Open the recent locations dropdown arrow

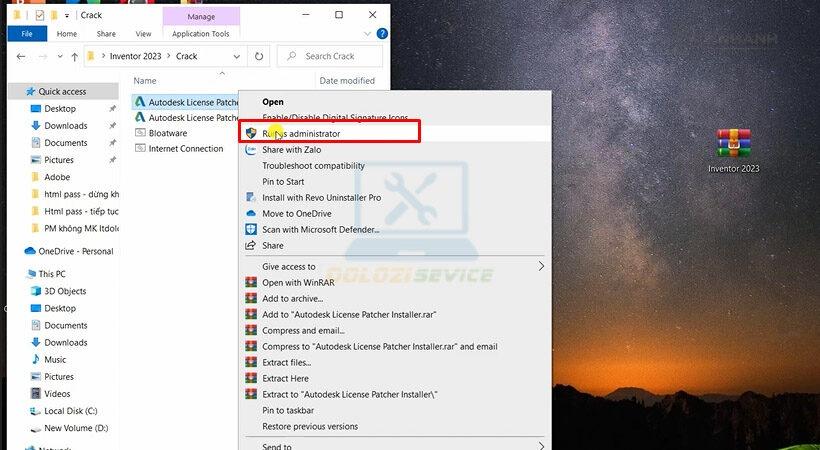pyautogui.click(x=58, y=57)
